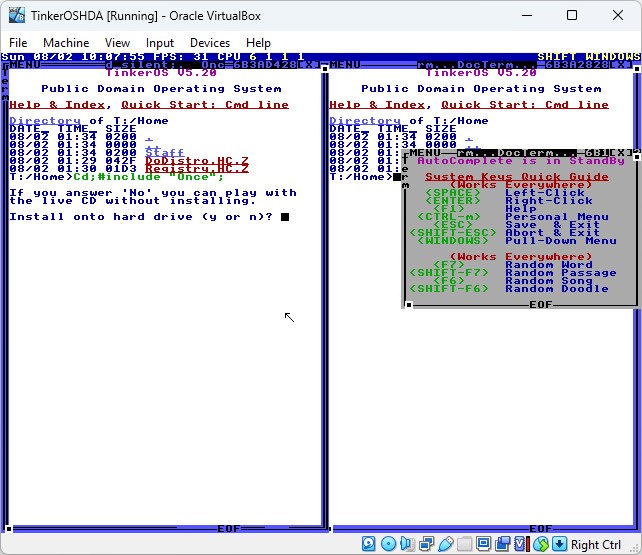Click the System Keys Quick Guide heading link
This screenshot has height=555, width=642.
coord(517,177)
